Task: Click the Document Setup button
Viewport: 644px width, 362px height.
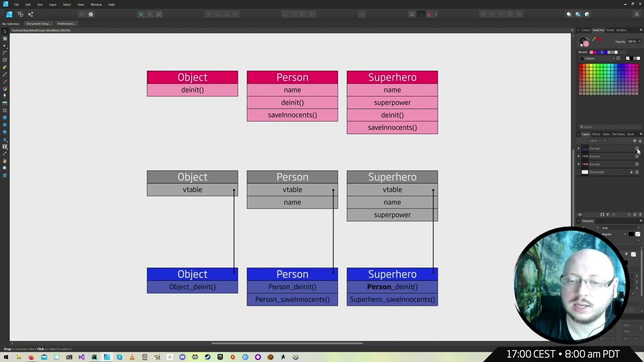Action: [38, 24]
